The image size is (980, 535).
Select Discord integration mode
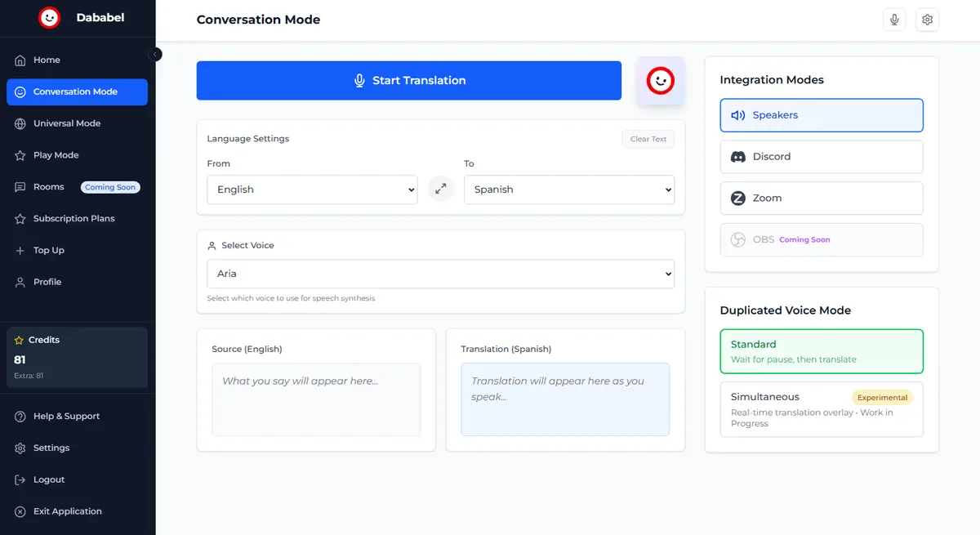click(822, 157)
